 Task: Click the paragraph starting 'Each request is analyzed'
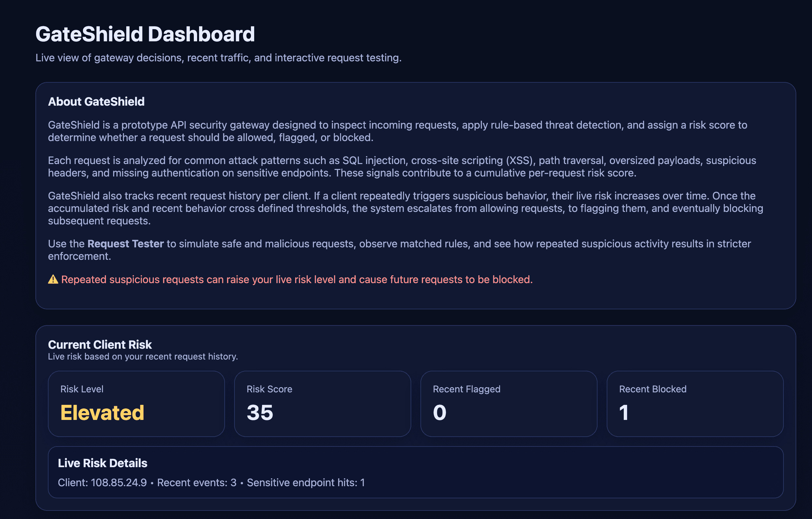pos(402,167)
